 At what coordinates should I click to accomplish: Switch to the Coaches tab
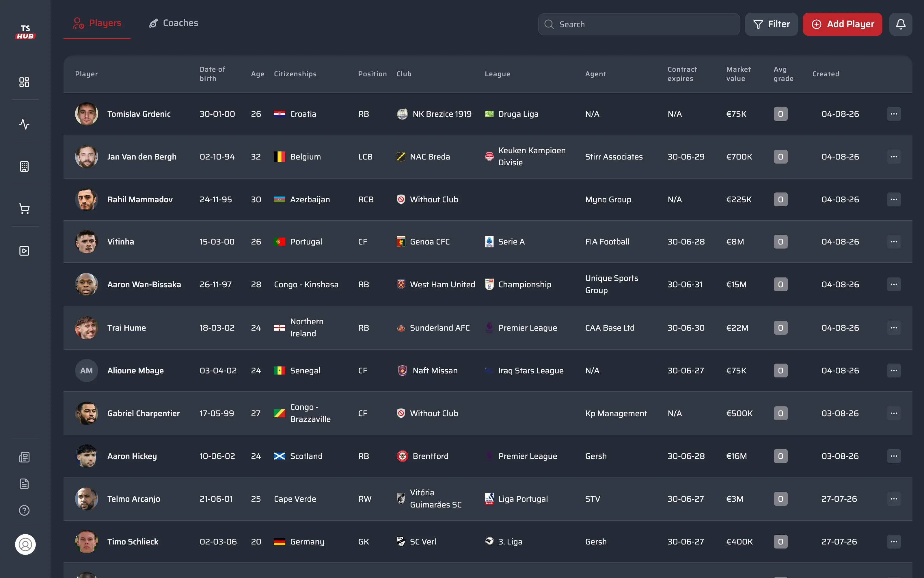[x=173, y=23]
